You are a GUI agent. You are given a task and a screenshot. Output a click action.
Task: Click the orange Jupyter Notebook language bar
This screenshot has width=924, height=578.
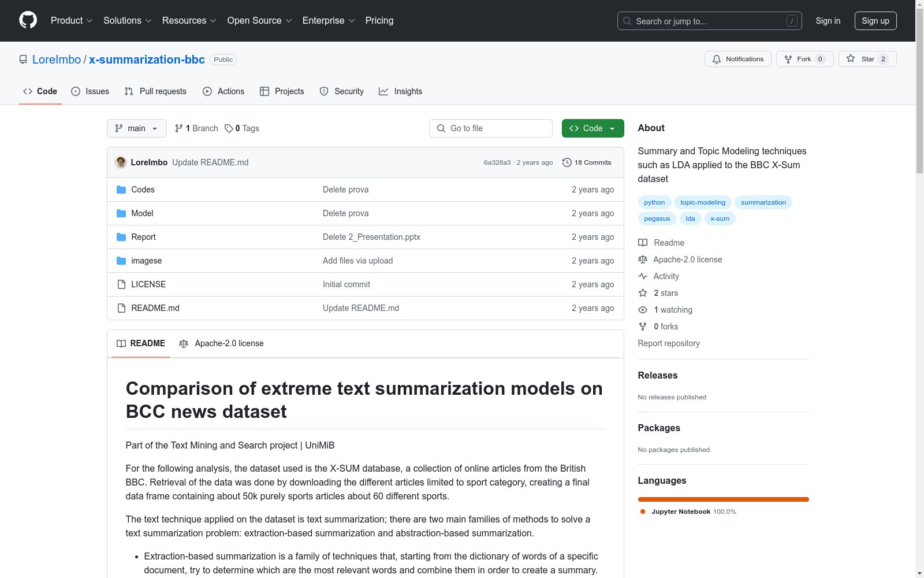click(724, 499)
